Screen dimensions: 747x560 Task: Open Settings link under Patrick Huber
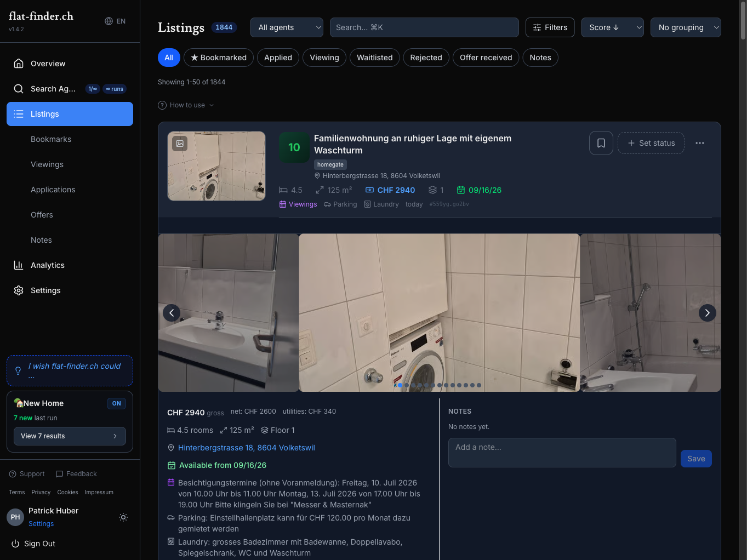pyautogui.click(x=41, y=524)
